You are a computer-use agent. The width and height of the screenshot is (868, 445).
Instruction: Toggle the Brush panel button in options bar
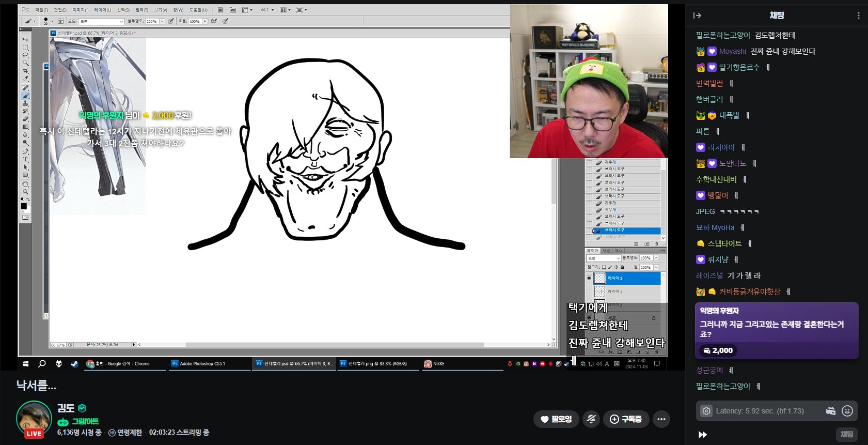coord(60,21)
